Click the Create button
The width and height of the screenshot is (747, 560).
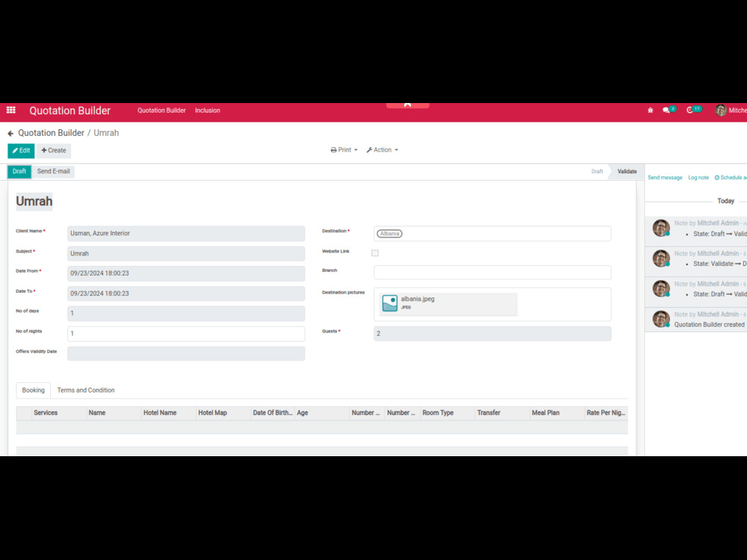(x=54, y=151)
